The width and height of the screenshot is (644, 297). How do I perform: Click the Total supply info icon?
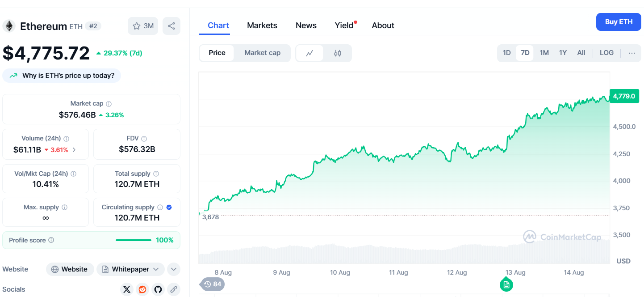pos(156,174)
